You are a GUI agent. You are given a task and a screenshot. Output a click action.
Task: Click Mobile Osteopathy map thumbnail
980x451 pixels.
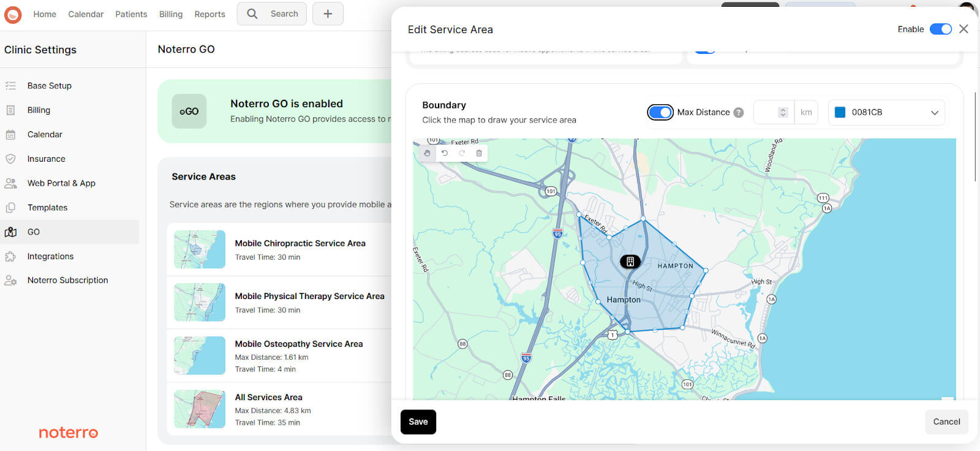(x=200, y=355)
